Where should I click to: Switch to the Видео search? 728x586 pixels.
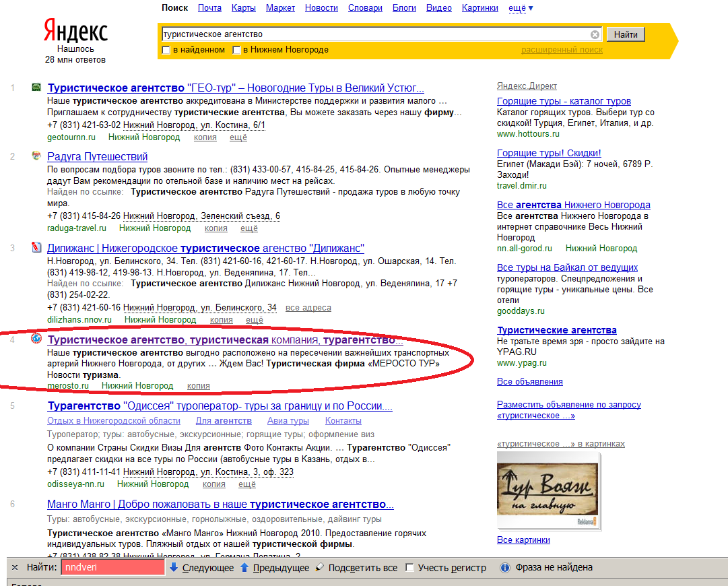[x=438, y=8]
